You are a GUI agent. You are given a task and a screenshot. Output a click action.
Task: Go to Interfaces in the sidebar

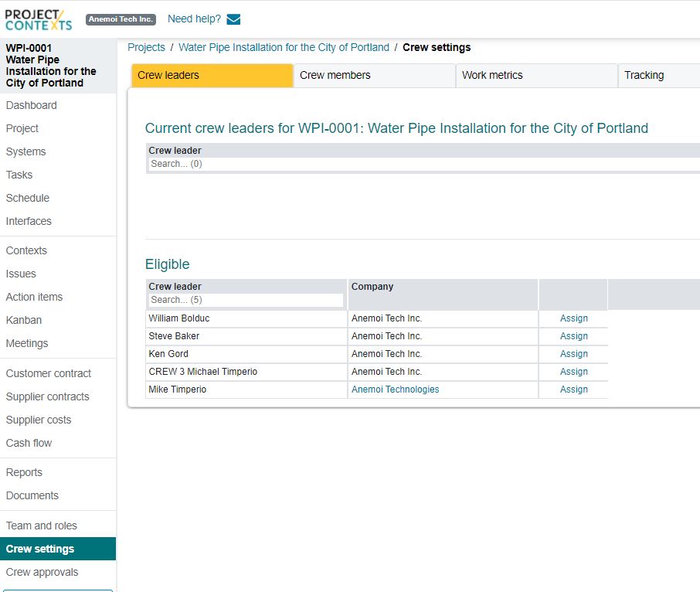coord(29,222)
